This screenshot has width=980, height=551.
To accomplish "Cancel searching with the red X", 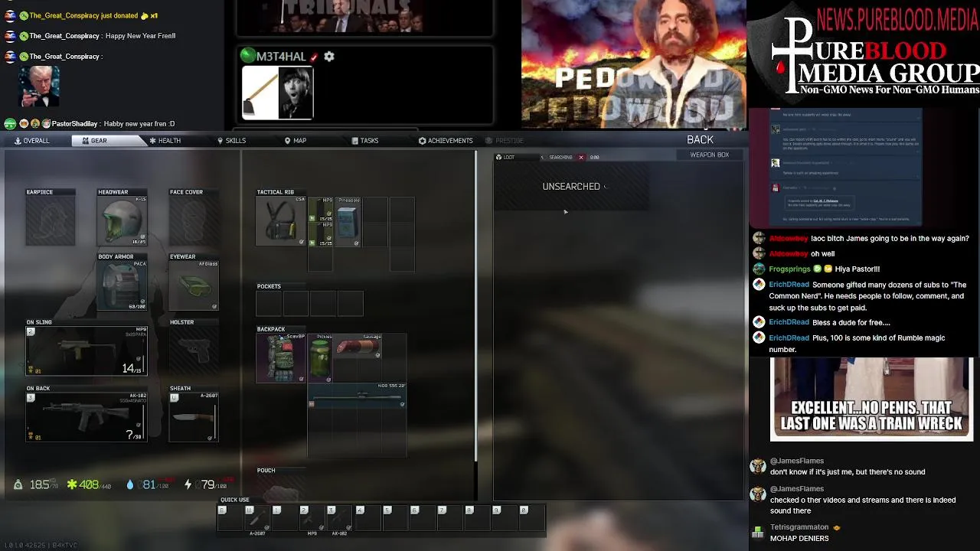I will 581,158.
